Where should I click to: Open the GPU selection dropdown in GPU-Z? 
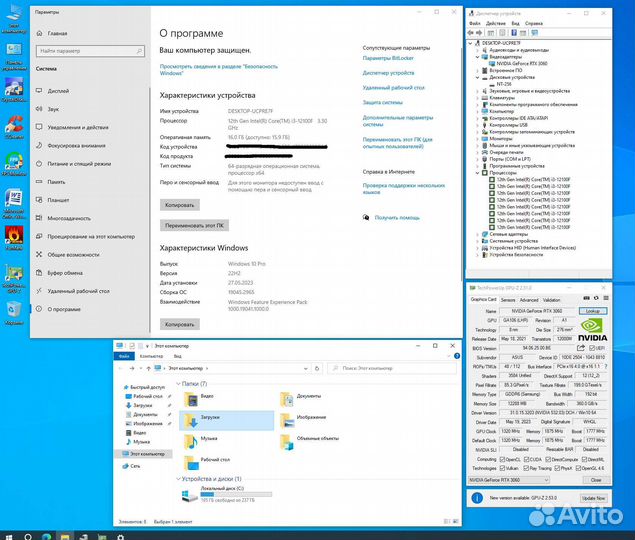click(x=509, y=480)
